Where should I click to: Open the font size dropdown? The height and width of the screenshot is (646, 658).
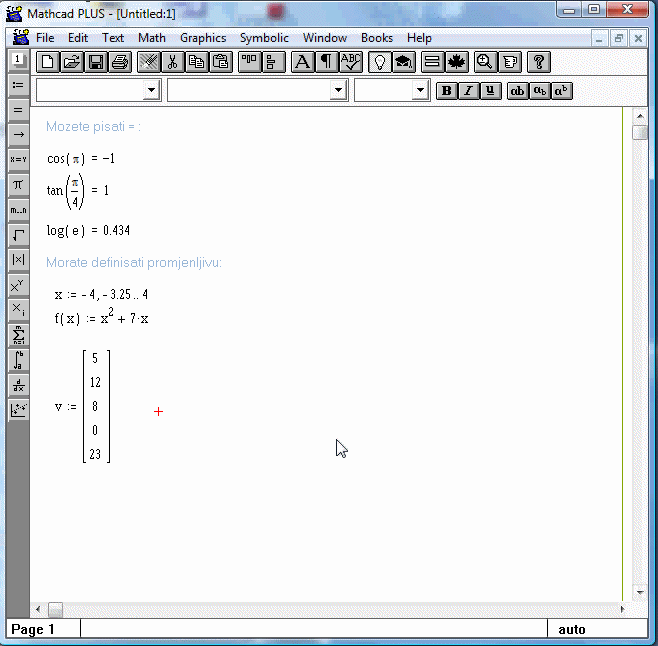coord(420,91)
